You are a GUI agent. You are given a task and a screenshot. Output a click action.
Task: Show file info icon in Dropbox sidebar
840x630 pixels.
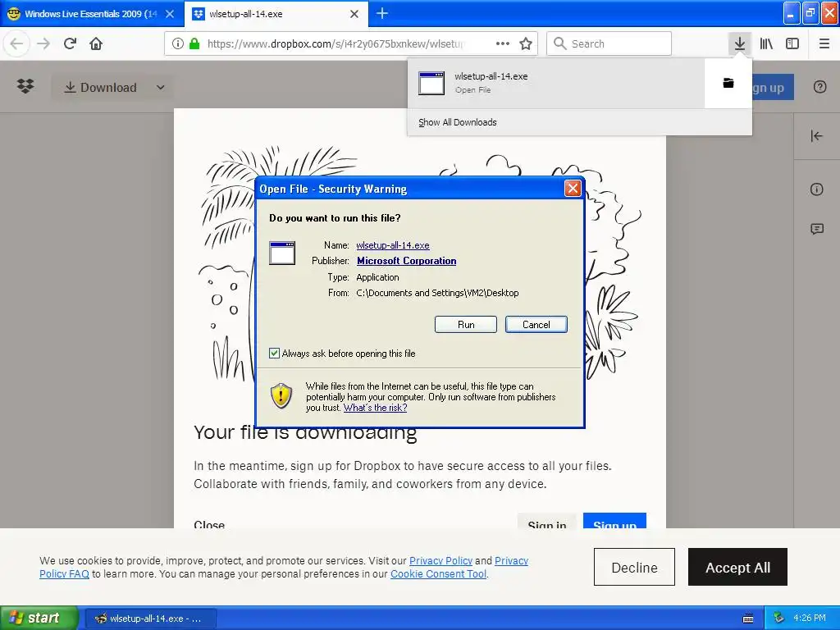click(816, 189)
